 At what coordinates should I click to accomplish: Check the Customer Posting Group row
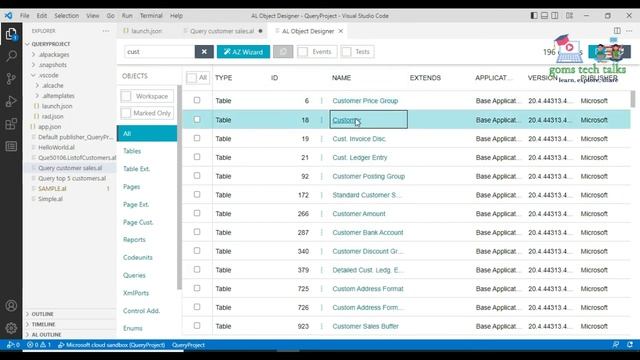tap(197, 176)
